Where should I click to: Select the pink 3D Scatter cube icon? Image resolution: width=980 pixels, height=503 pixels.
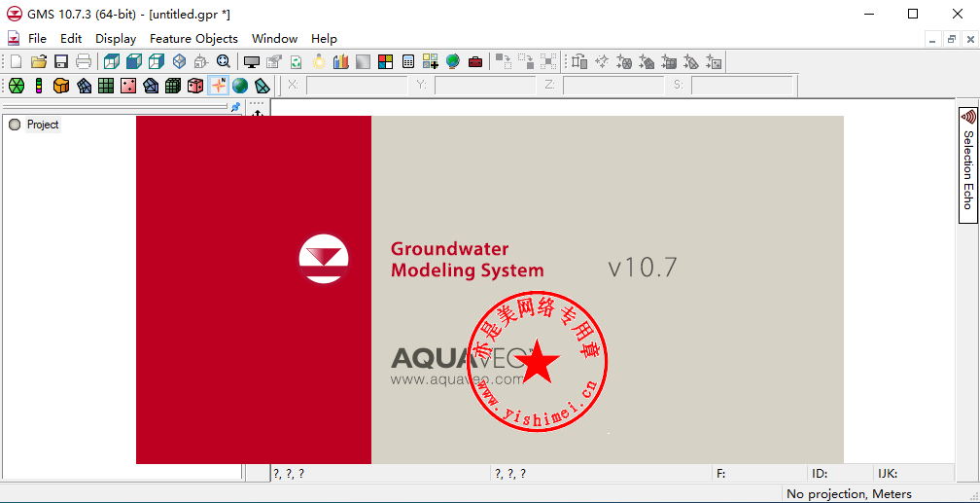[195, 85]
